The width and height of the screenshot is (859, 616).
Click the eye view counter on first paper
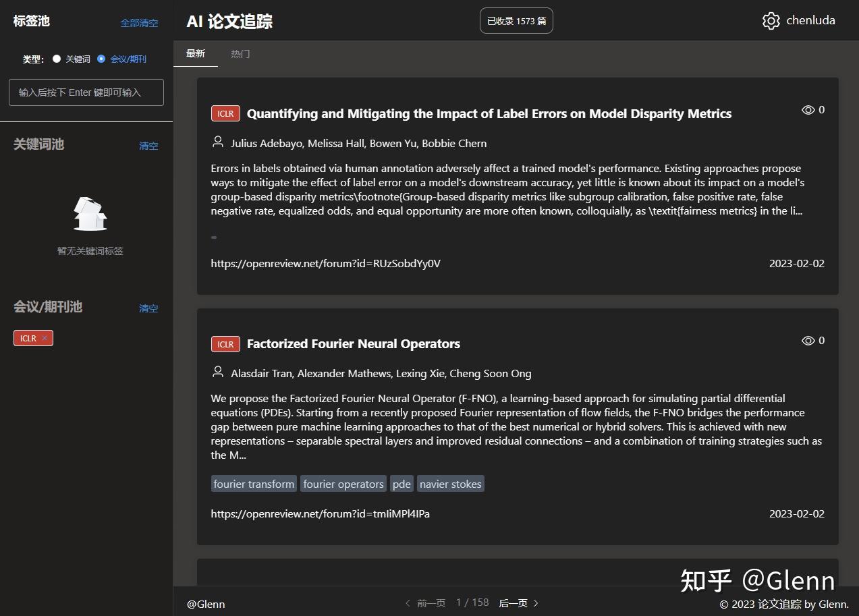tap(813, 109)
